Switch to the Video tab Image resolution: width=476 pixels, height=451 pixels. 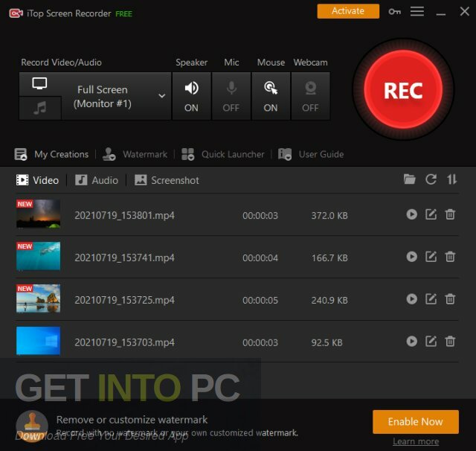click(38, 180)
